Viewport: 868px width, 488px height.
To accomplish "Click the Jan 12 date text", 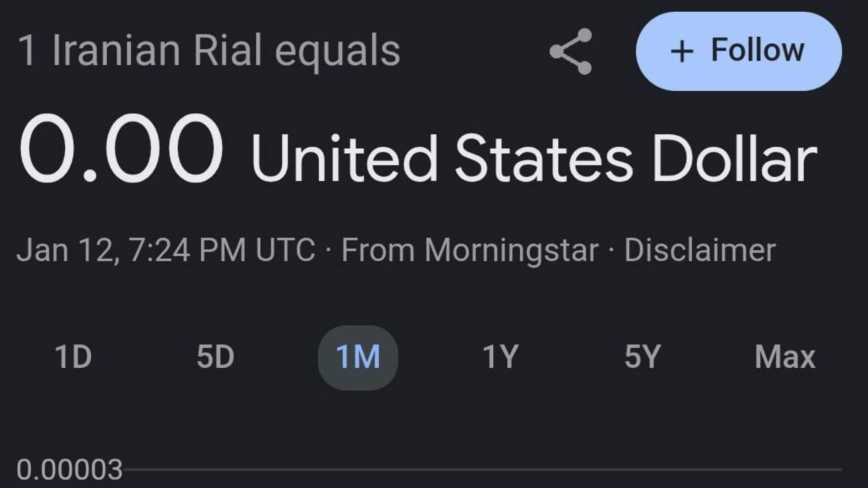I will pyautogui.click(x=68, y=250).
